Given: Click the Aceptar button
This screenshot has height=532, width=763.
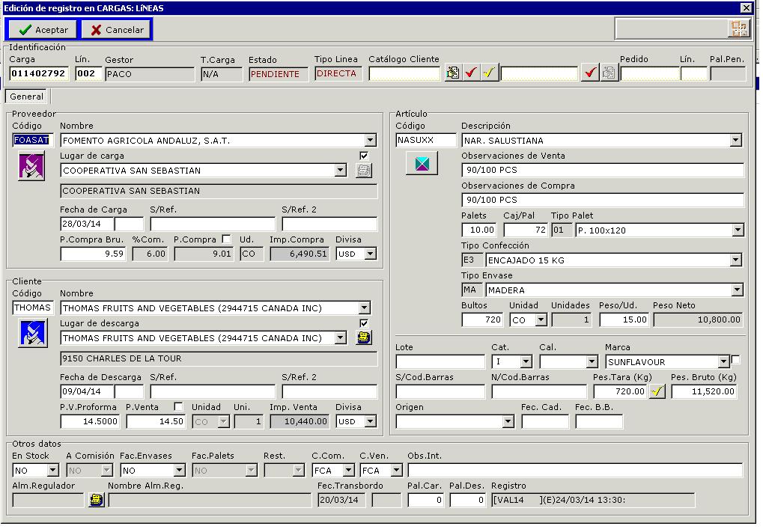Looking at the screenshot, I should tap(43, 30).
